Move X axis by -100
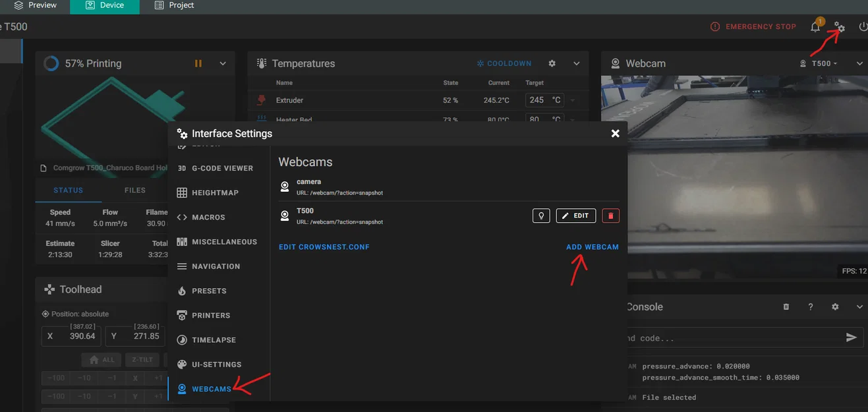This screenshot has width=868, height=412. [x=55, y=378]
